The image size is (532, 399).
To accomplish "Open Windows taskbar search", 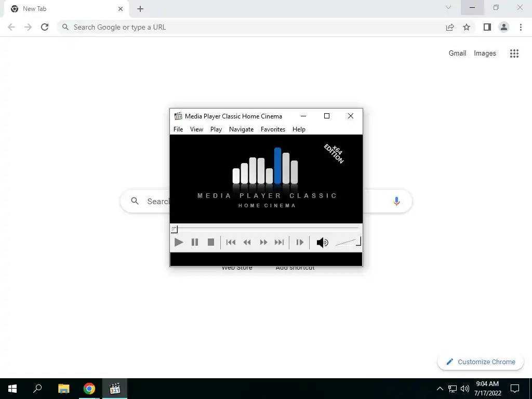I will click(37, 389).
